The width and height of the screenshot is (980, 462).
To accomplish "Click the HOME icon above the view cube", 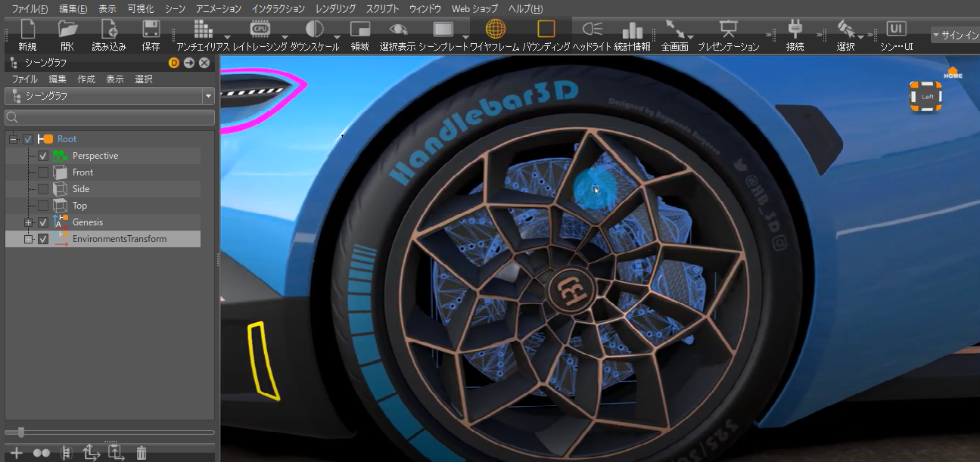I will click(x=953, y=73).
